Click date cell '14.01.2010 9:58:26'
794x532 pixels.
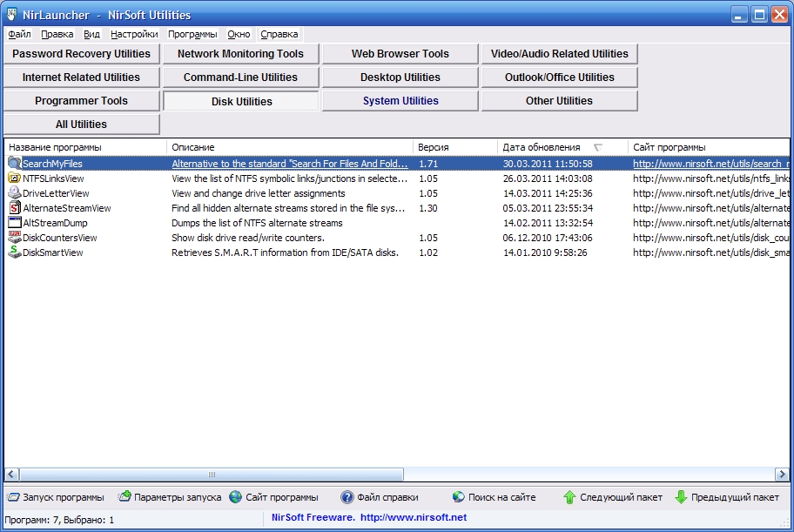(545, 252)
